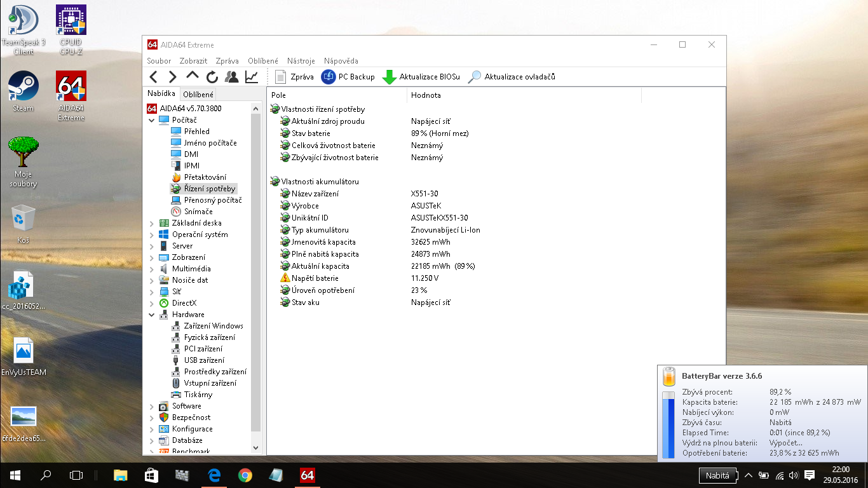Collapse the Počítač tree node
The width and height of the screenshot is (868, 488).
point(152,120)
